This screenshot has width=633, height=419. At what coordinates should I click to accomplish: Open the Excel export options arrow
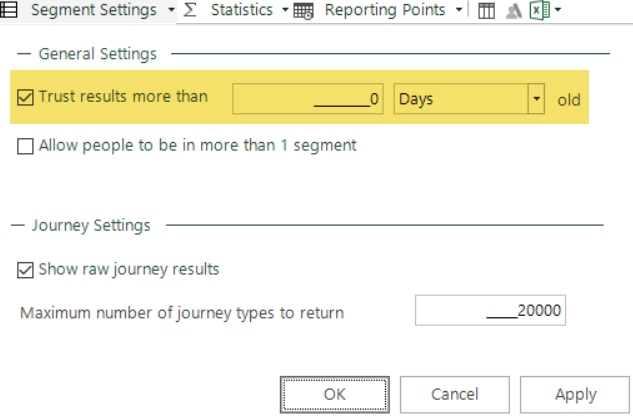(558, 10)
